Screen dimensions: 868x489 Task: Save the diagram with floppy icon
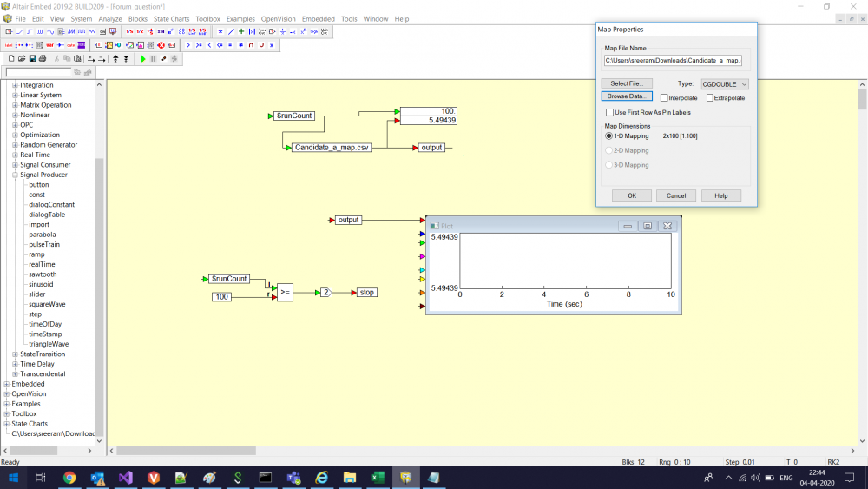tap(32, 58)
